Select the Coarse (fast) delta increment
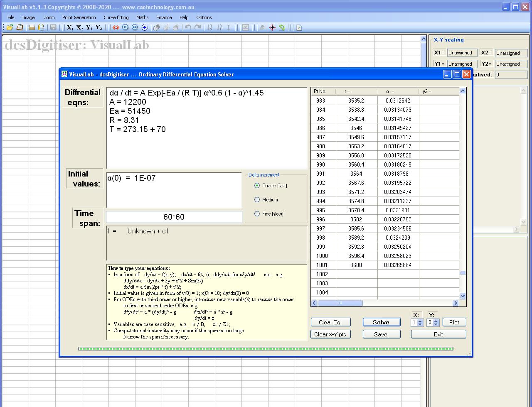Viewport: 532px width, 407px height. 257,186
